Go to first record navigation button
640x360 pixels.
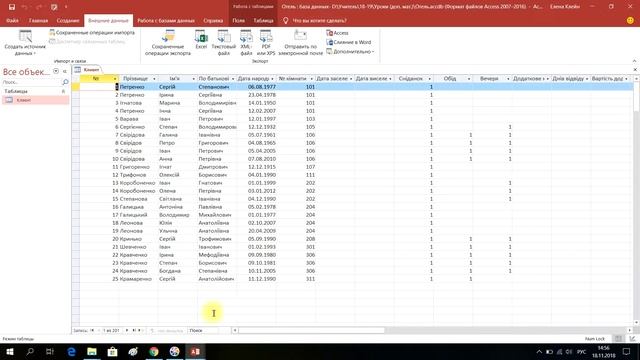92,330
